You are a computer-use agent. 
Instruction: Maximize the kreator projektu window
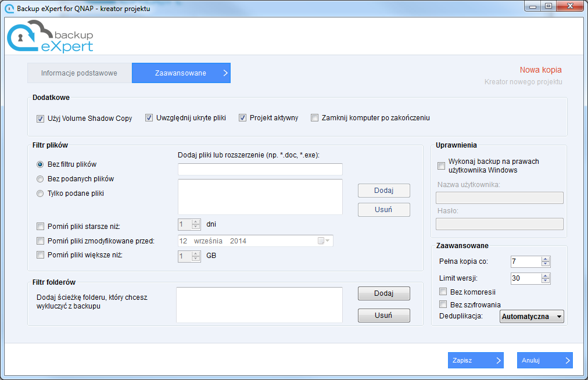point(548,6)
